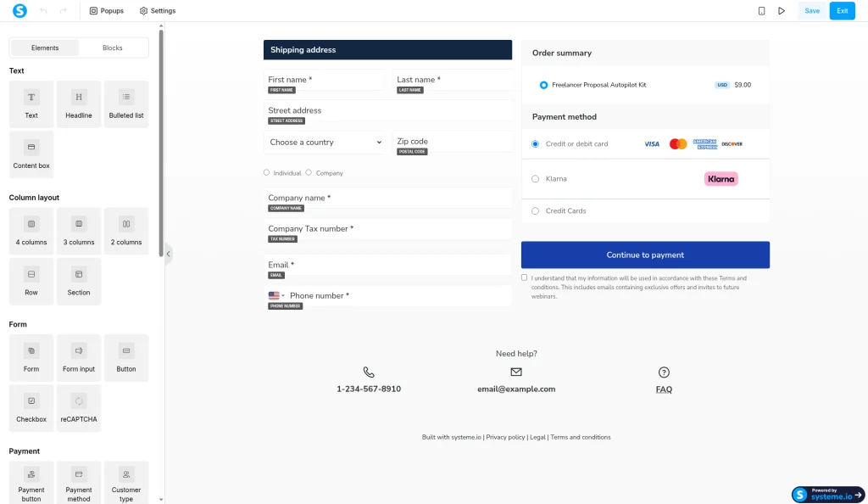Click the play preview icon

781,10
